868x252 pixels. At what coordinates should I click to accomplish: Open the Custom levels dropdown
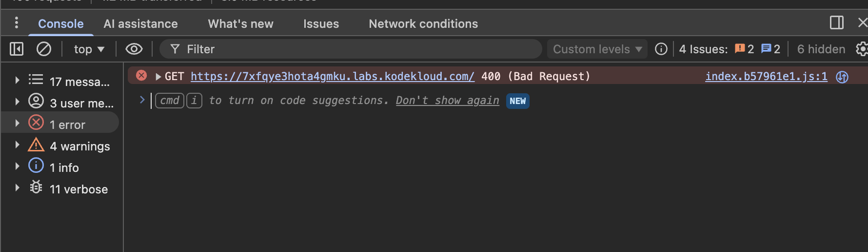coord(597,49)
